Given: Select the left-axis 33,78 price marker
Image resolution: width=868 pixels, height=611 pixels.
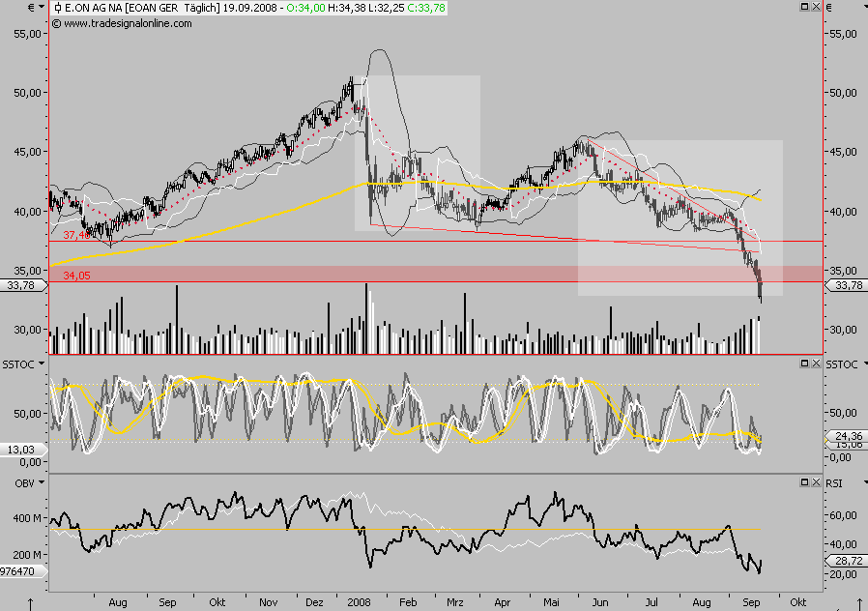Looking at the screenshot, I should tap(22, 285).
